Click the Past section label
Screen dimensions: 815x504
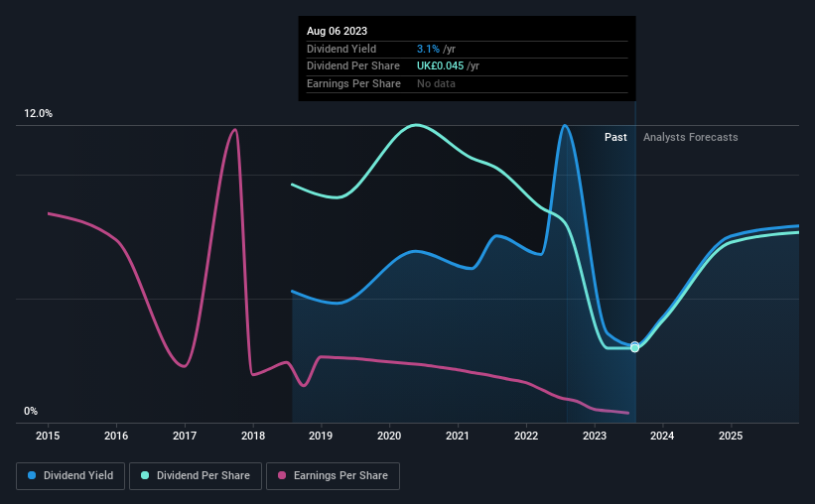pyautogui.click(x=615, y=137)
